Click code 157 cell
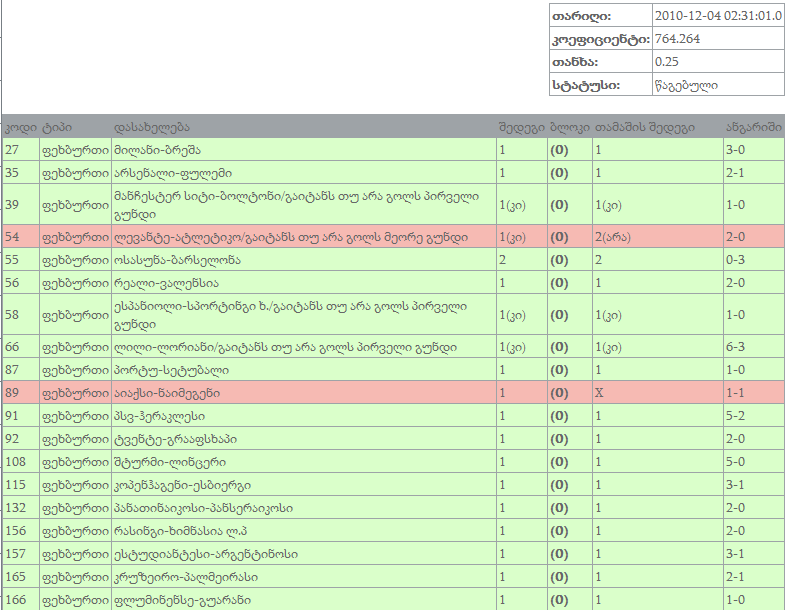 (x=16, y=554)
